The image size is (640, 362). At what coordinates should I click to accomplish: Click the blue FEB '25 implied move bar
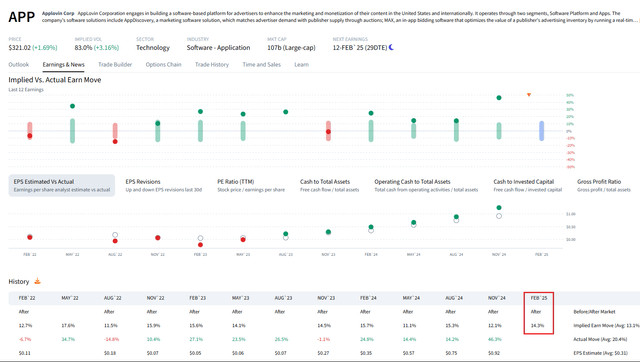pos(541,131)
